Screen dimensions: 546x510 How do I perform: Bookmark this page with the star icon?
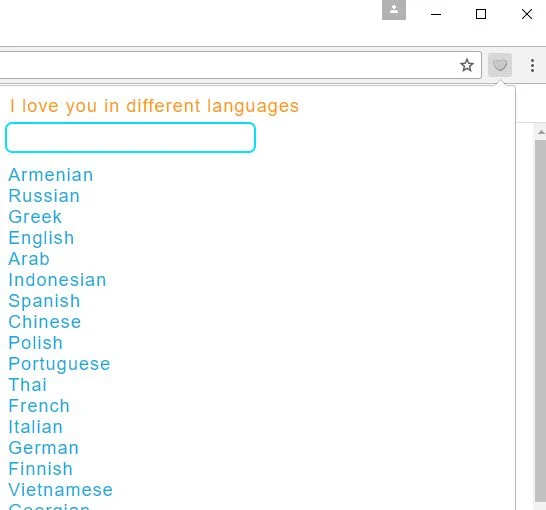point(467,65)
